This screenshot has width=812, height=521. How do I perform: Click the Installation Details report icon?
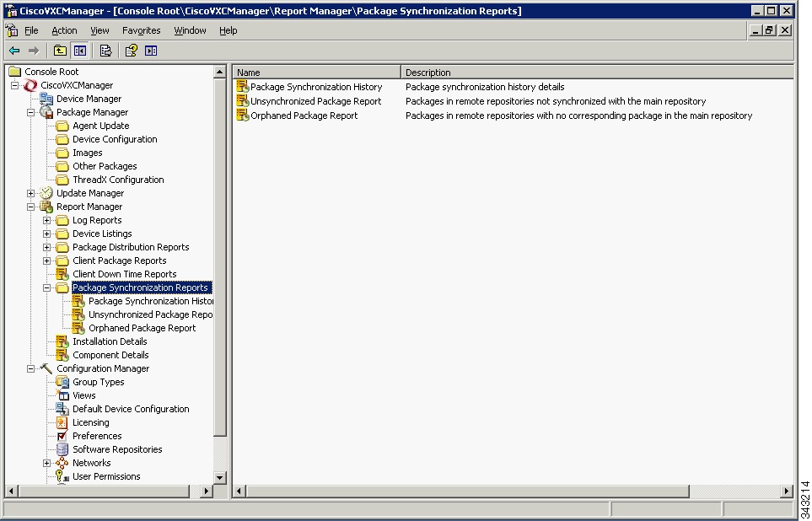(62, 341)
